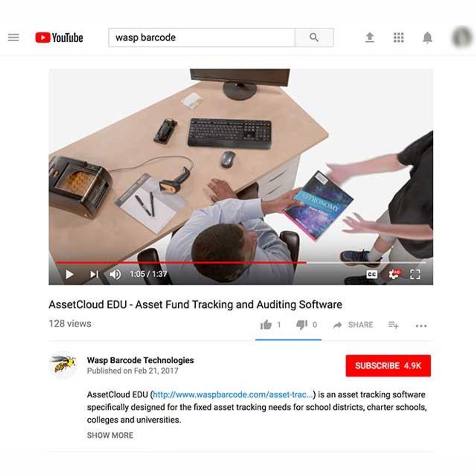Skip to the next video

(x=94, y=274)
